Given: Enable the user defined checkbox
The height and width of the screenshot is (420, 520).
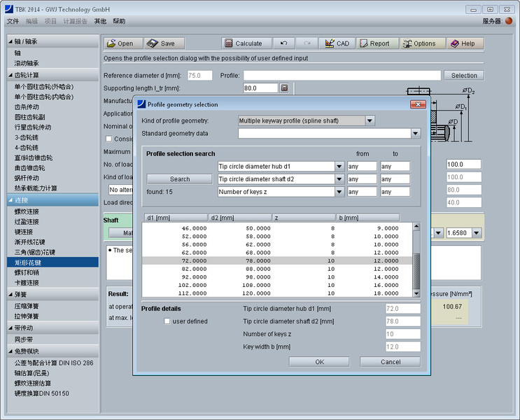Looking at the screenshot, I should pos(167,321).
